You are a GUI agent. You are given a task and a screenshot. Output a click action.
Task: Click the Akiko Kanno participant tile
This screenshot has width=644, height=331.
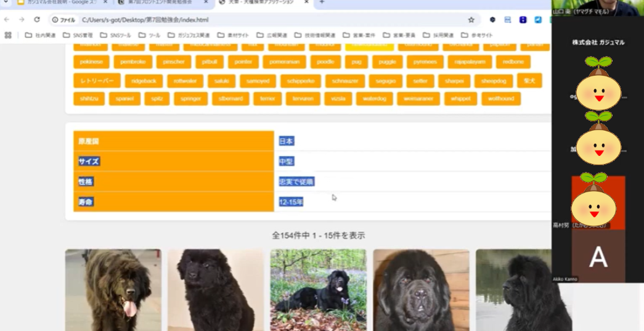click(x=598, y=256)
